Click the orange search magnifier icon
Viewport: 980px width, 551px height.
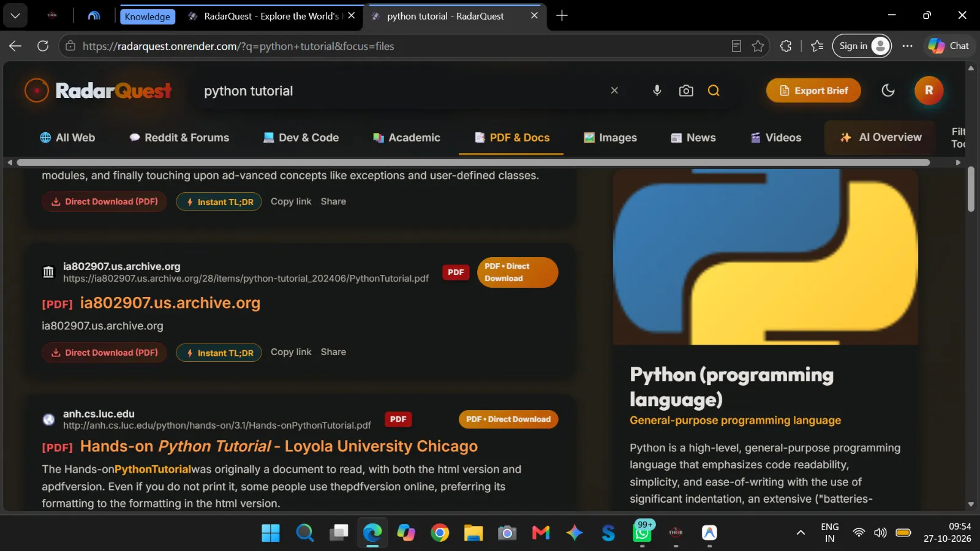point(714,91)
